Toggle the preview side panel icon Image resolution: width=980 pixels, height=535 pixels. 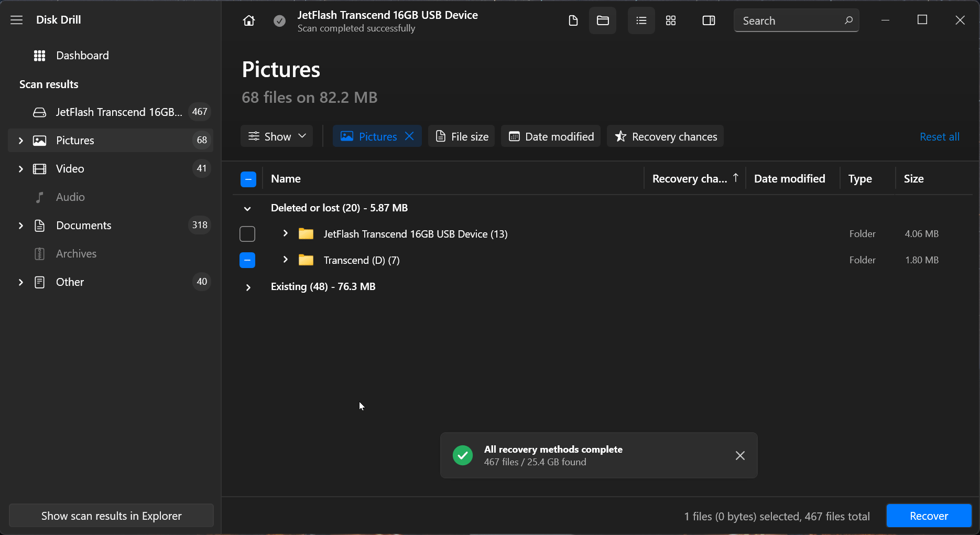(709, 20)
